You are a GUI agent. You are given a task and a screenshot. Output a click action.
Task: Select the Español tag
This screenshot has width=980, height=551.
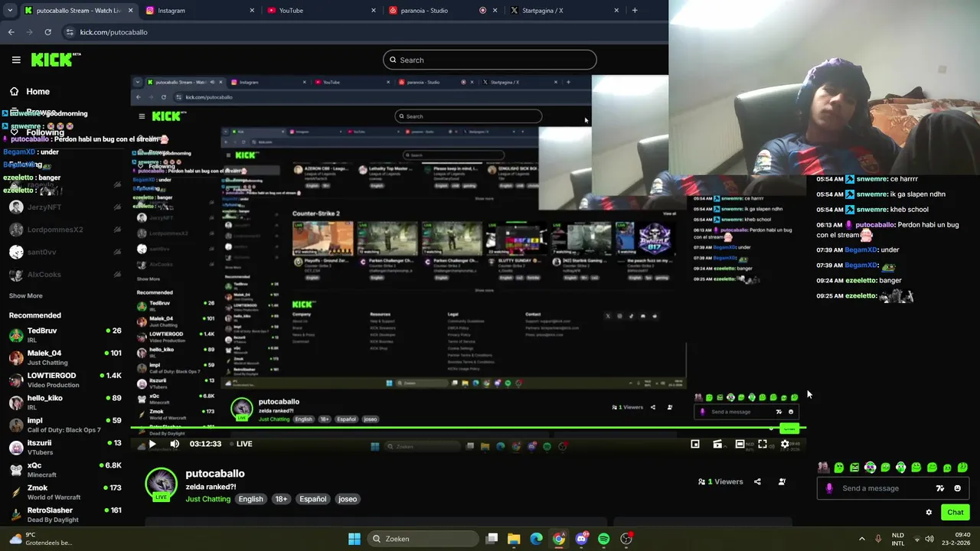313,499
